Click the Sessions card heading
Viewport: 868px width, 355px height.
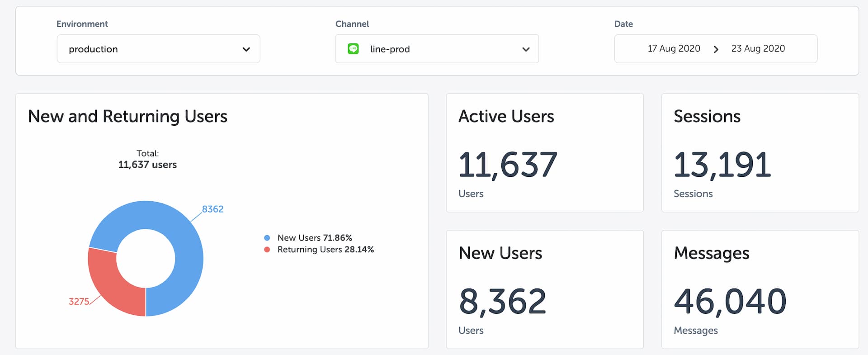click(707, 116)
